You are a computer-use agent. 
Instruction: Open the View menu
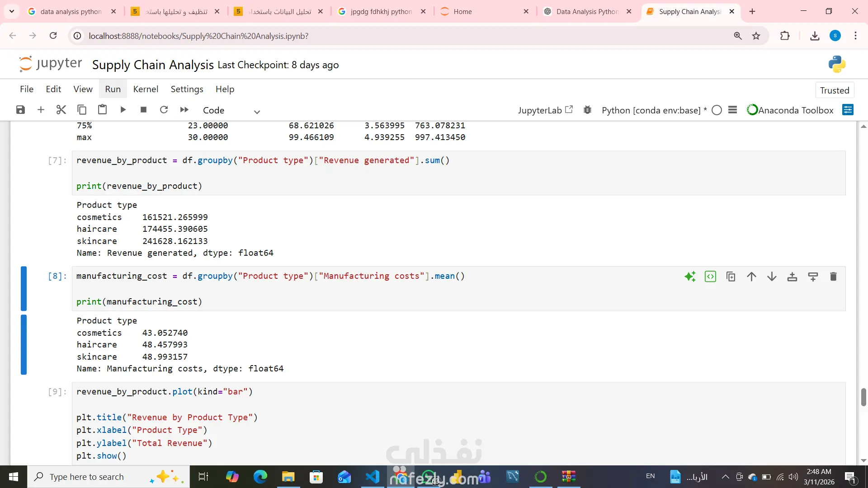click(83, 89)
